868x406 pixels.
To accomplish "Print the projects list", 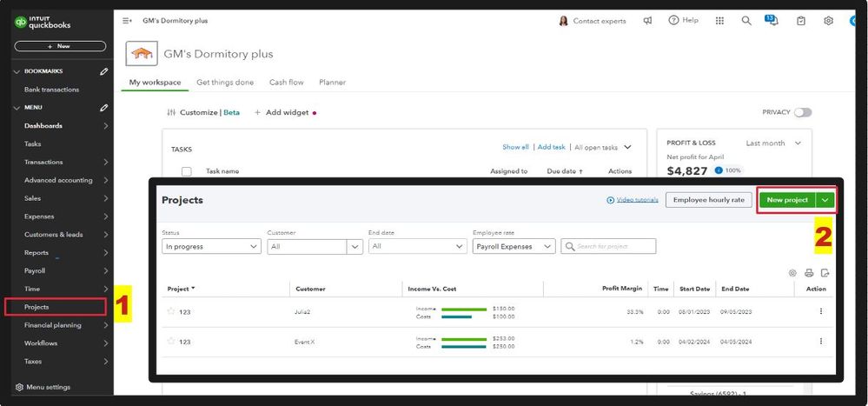I will click(809, 273).
